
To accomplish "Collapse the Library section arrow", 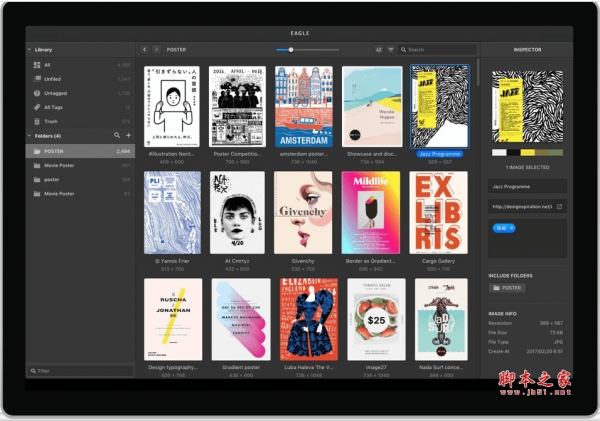I will pyautogui.click(x=29, y=50).
